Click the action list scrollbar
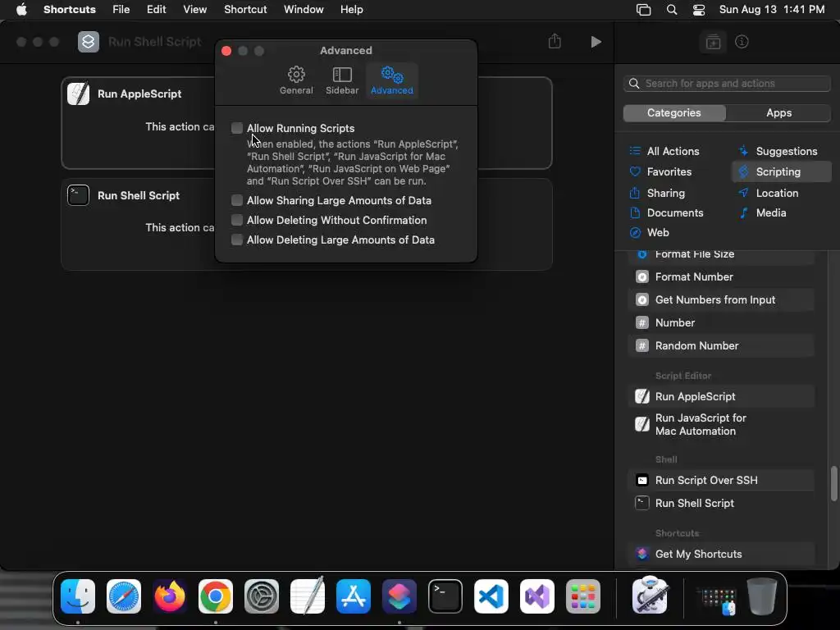Image resolution: width=840 pixels, height=630 pixels. (x=833, y=484)
